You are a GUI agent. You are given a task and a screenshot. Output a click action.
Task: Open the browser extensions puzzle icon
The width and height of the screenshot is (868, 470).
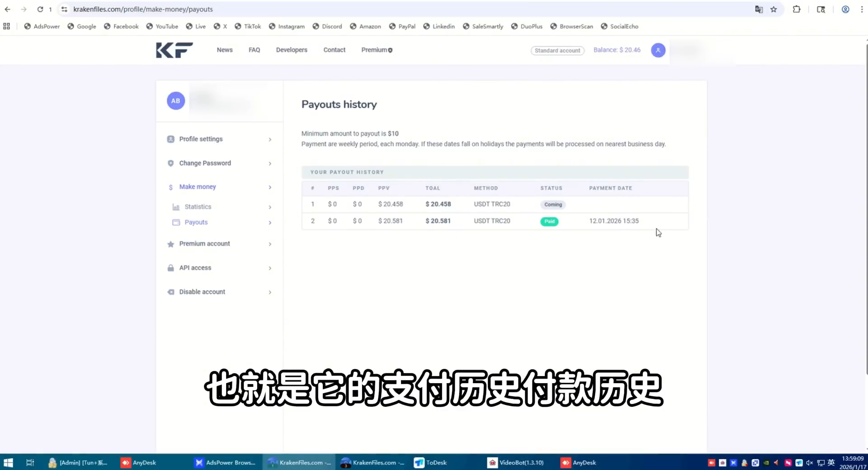point(797,9)
